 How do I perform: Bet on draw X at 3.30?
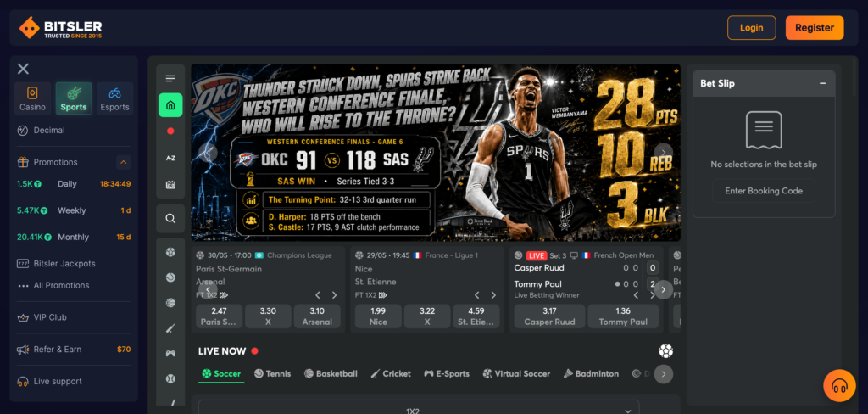point(268,316)
